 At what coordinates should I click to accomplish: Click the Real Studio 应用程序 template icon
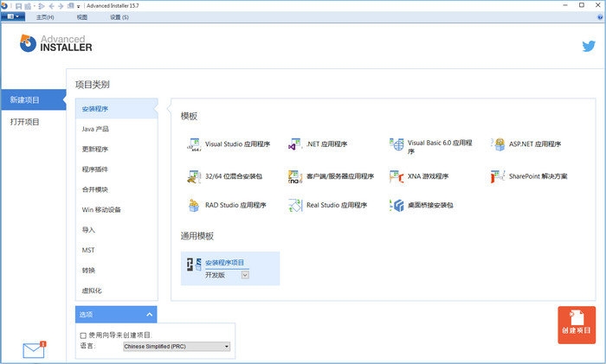click(295, 206)
